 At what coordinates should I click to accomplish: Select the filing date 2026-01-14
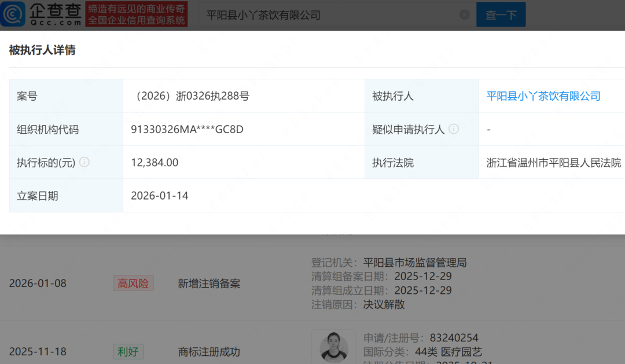click(x=160, y=196)
